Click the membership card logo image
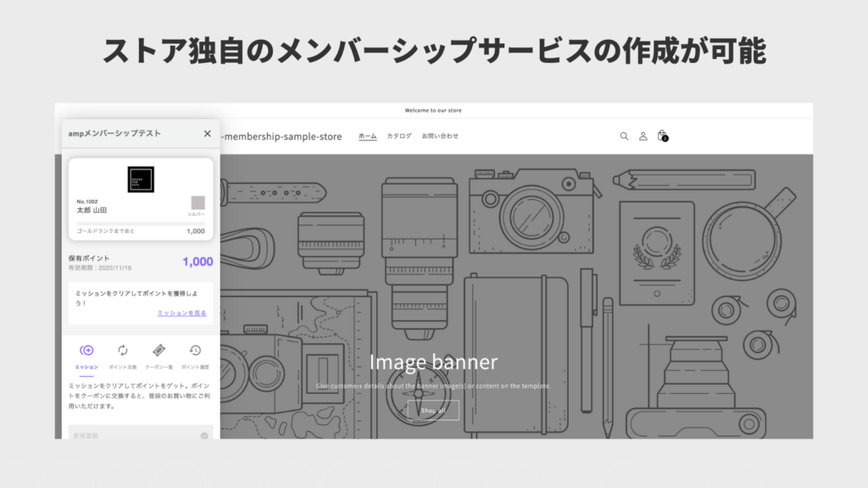The height and width of the screenshot is (488, 868). click(141, 179)
